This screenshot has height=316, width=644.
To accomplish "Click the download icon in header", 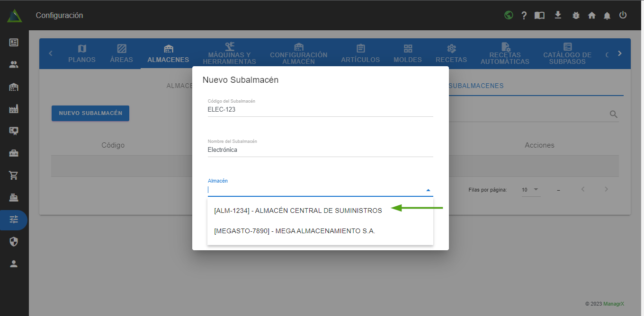I will click(x=558, y=15).
